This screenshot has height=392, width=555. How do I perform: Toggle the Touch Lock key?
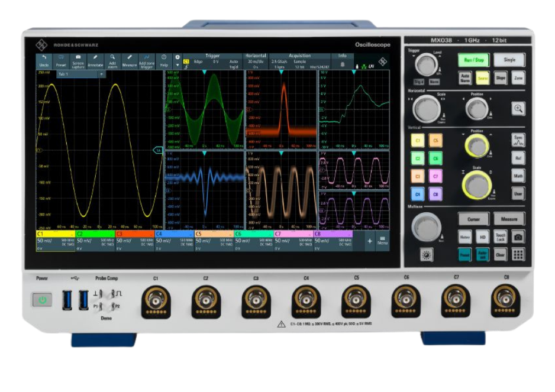[501, 237]
